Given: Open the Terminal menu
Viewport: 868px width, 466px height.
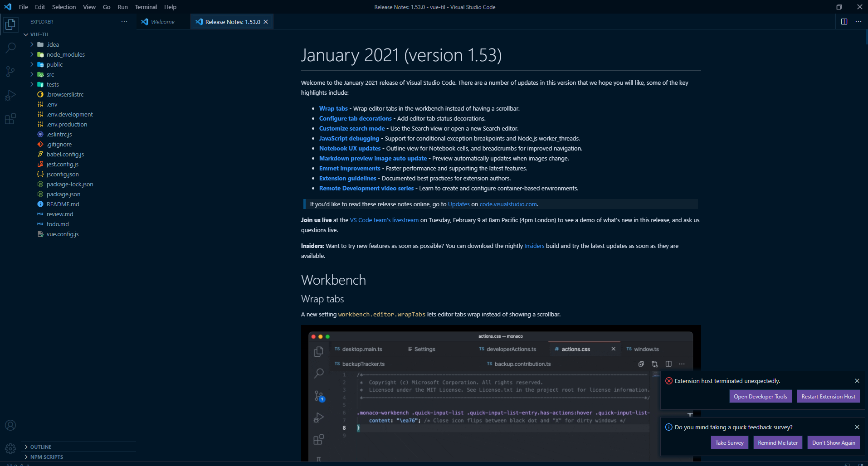Looking at the screenshot, I should point(146,7).
